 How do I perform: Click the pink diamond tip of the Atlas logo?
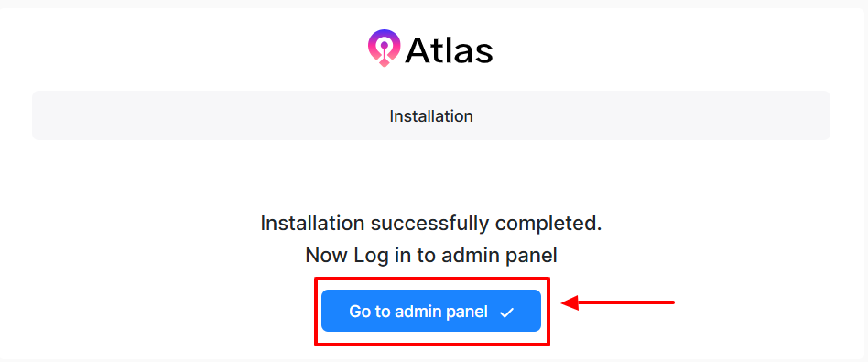coord(384,63)
